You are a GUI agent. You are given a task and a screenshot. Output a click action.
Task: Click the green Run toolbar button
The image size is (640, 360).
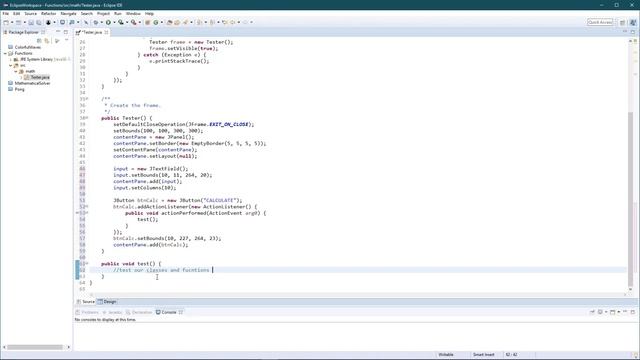tap(108, 22)
